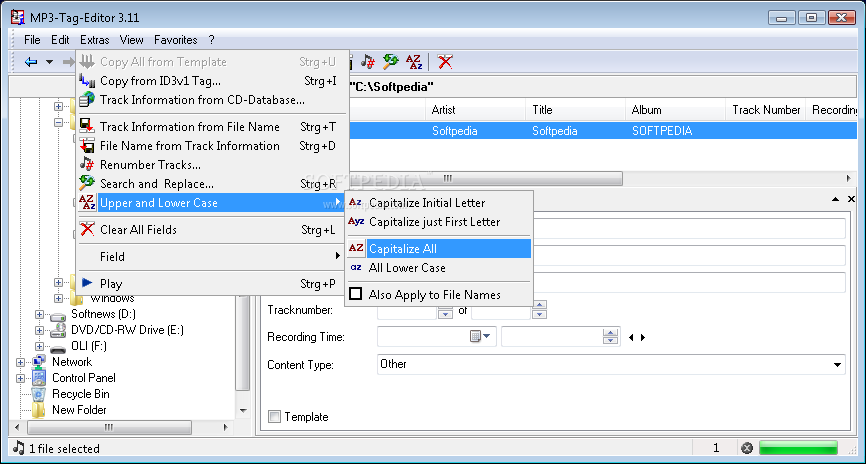
Task: Click the Capitalize Initial Letter Az icon
Action: pos(356,203)
